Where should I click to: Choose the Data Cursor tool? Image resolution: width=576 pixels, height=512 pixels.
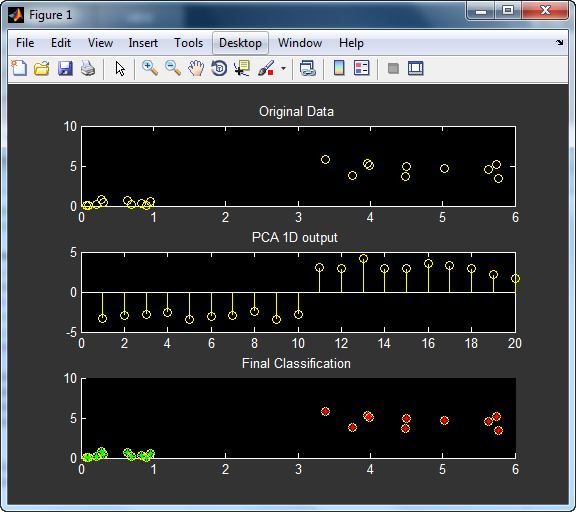point(242,68)
